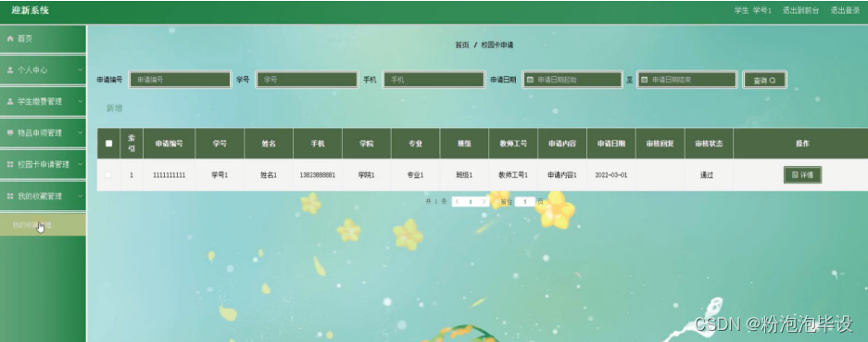
Task: Click the 1111111111 application number cell
Action: click(169, 175)
